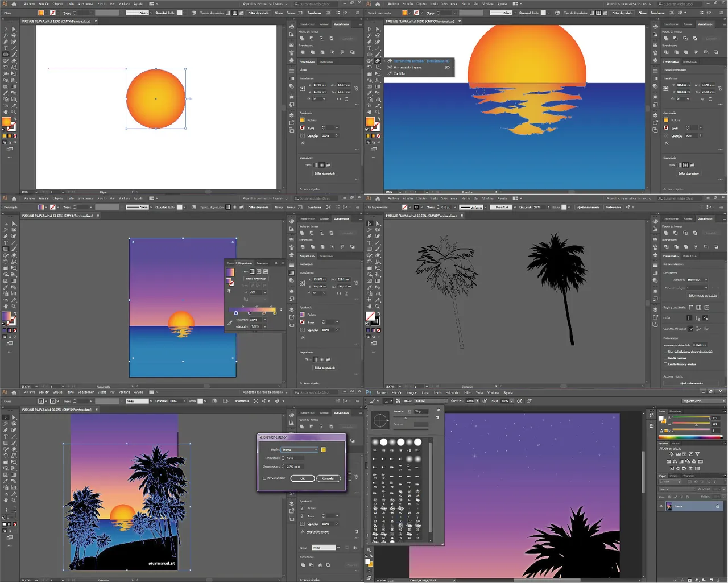The height and width of the screenshot is (583, 728).
Task: Click Preferencias in the palm-silhouette window control bar
Action: click(x=613, y=207)
